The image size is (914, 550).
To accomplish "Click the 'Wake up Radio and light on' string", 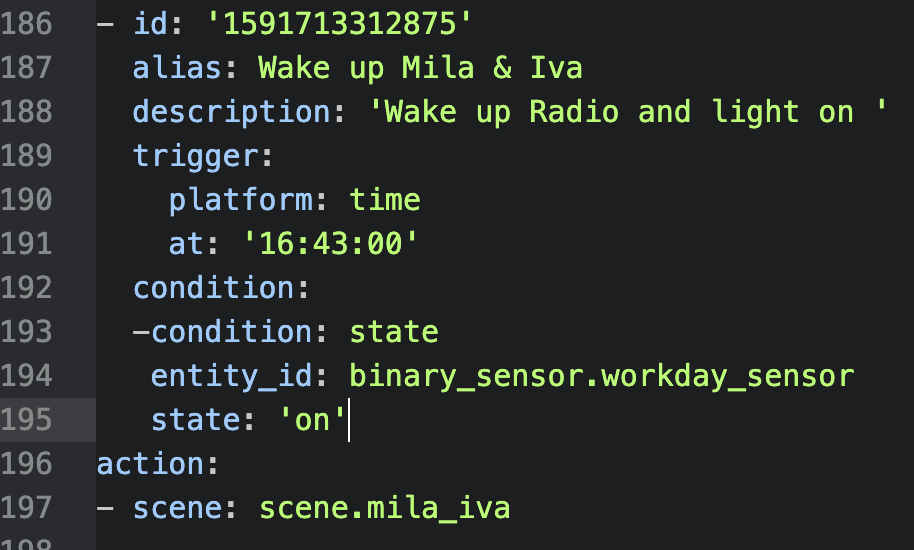I will [628, 112].
